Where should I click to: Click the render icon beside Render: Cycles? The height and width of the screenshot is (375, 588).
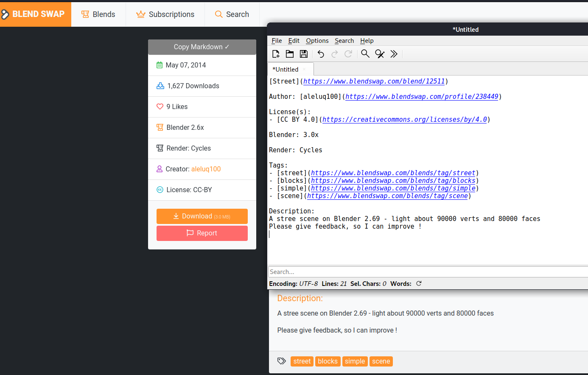tap(160, 148)
